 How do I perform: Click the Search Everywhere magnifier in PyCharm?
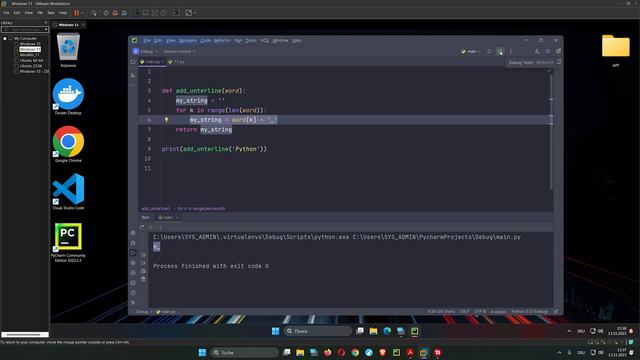tap(547, 51)
